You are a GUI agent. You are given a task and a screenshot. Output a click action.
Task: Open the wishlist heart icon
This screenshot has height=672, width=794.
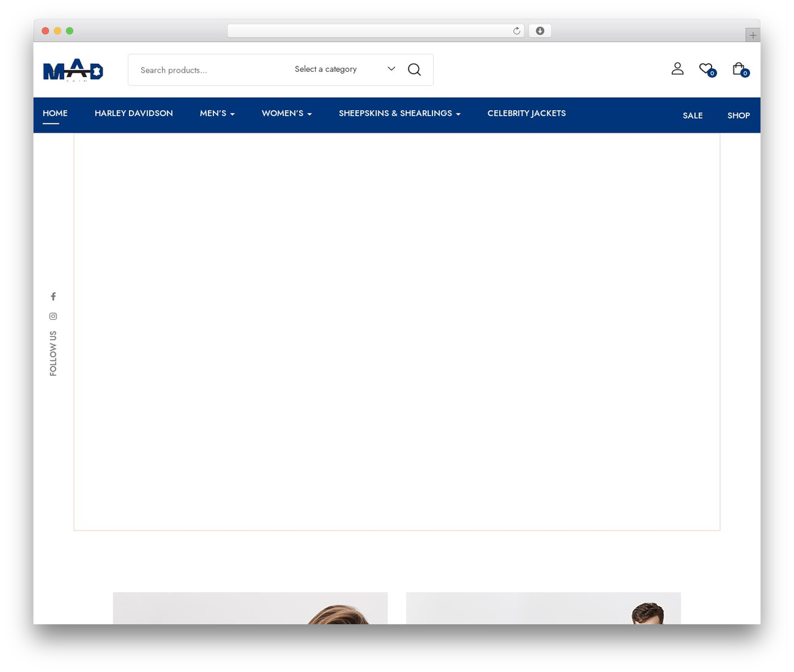click(707, 69)
